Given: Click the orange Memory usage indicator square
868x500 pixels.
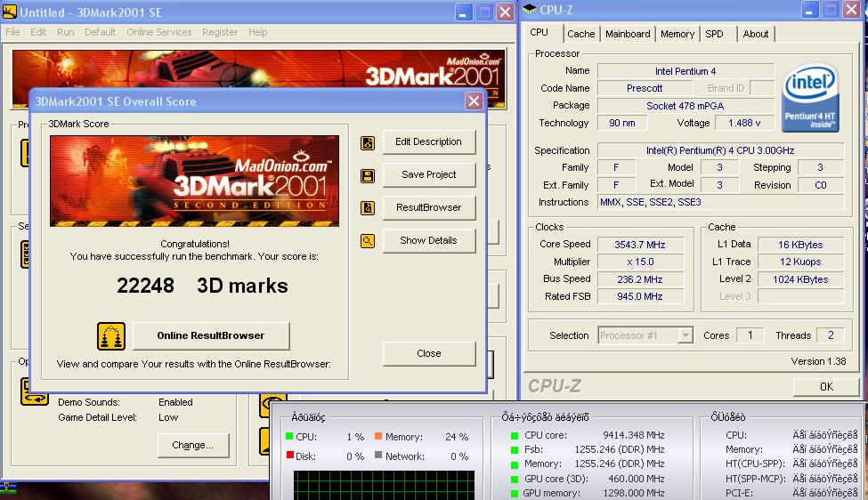Looking at the screenshot, I should [x=378, y=436].
